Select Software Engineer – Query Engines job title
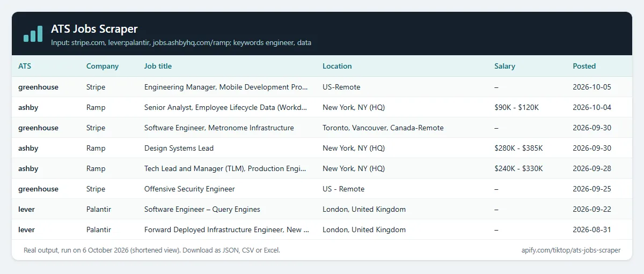The image size is (644, 274). (x=203, y=209)
